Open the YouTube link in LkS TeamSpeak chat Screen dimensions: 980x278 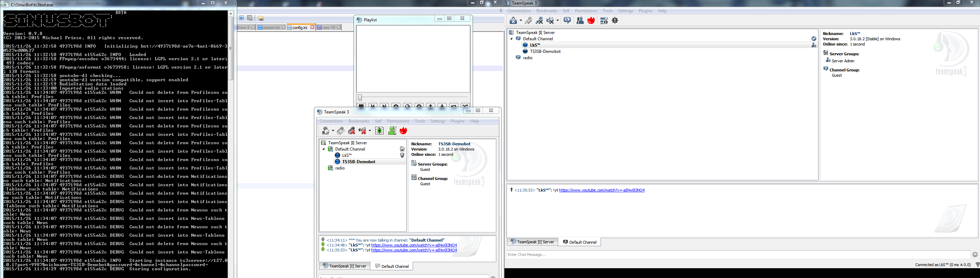pos(602,190)
